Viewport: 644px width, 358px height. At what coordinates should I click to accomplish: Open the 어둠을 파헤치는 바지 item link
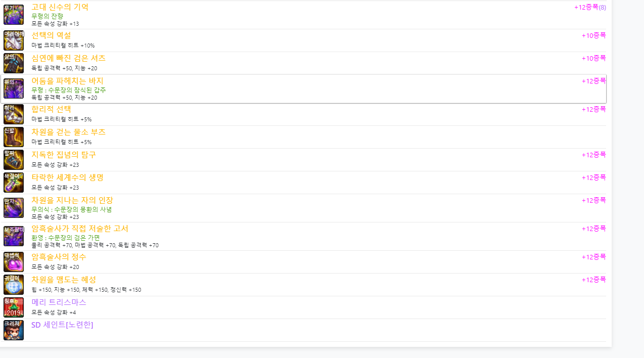[67, 81]
